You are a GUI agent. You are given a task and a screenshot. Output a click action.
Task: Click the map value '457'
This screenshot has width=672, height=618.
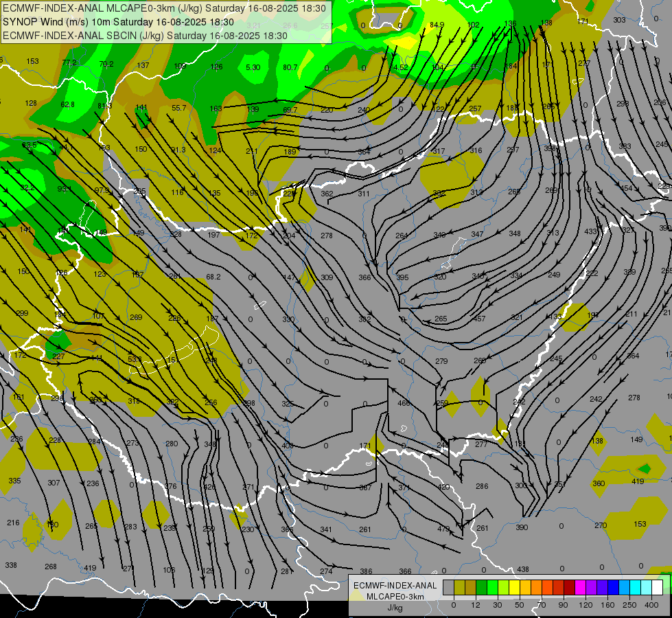[x=479, y=319]
